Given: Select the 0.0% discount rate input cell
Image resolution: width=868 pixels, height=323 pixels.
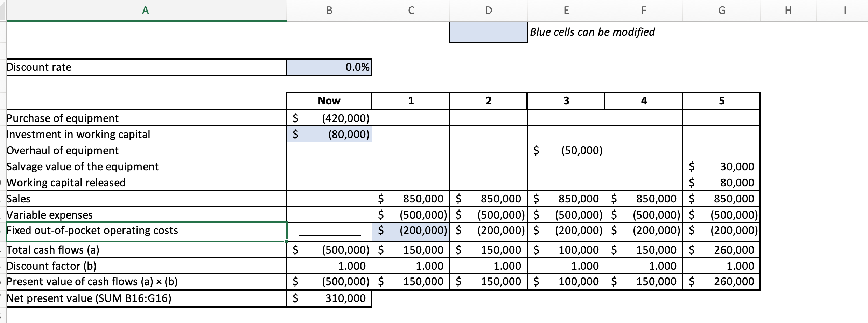Looking at the screenshot, I should click(x=328, y=67).
